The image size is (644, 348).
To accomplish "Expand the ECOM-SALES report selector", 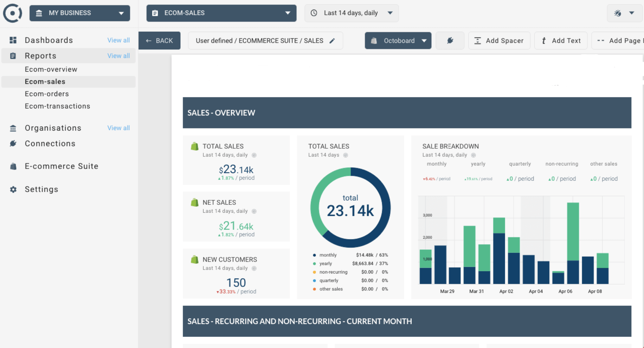I will click(x=221, y=13).
